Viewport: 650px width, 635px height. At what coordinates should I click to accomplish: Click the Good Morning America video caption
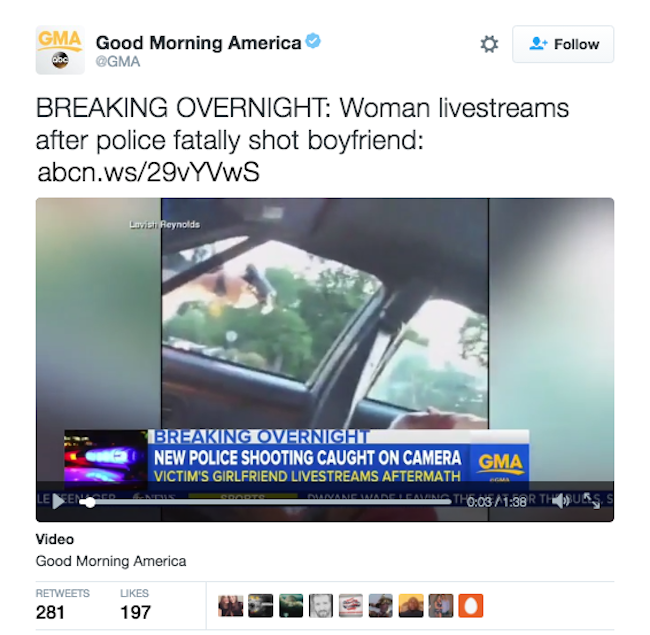(x=111, y=561)
